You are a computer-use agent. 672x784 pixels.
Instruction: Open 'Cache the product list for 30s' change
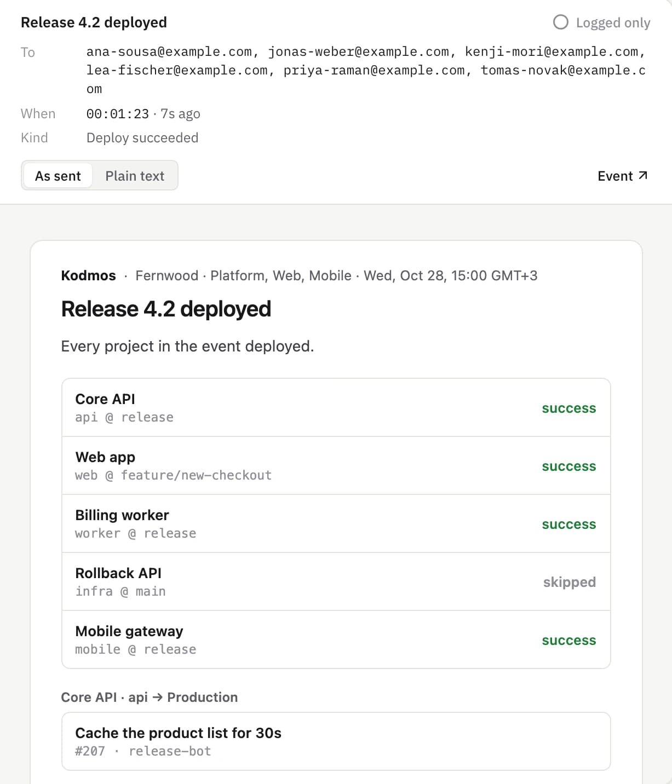click(x=336, y=741)
